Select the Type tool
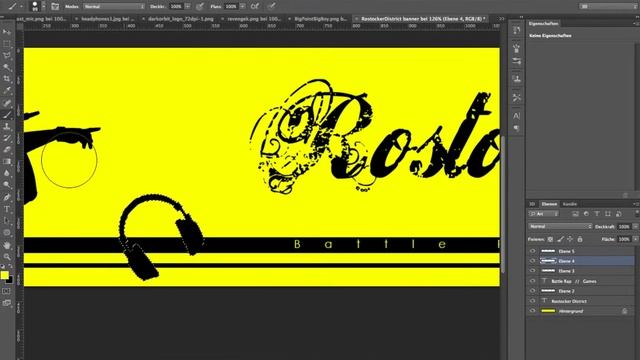 [7, 209]
